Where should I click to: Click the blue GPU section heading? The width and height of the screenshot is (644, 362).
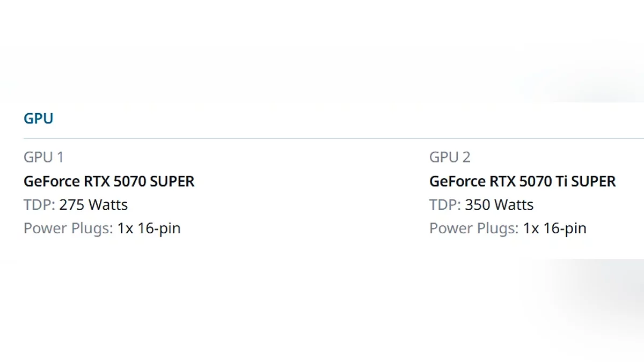click(38, 119)
